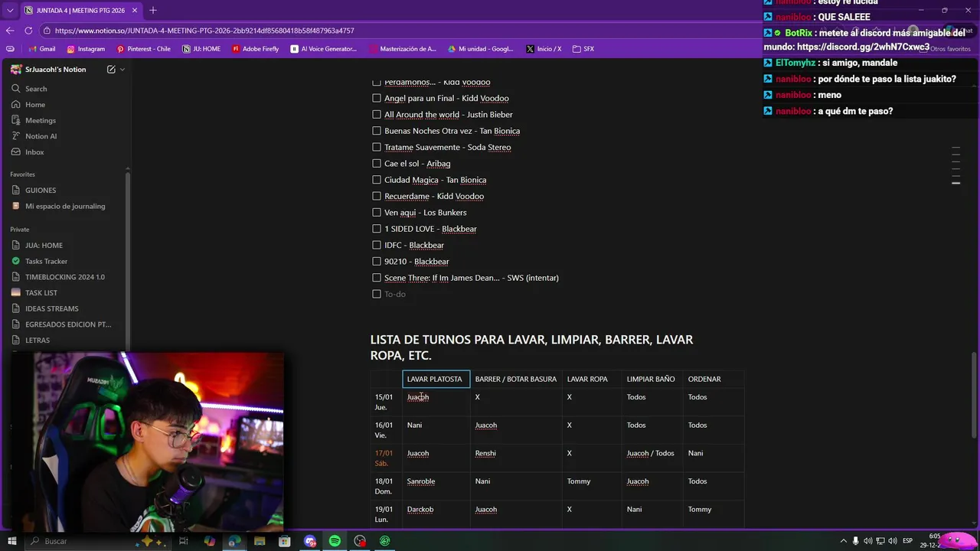Viewport: 980px width, 551px height.
Task: Click Sanroble in the 18/01 row
Action: click(421, 481)
